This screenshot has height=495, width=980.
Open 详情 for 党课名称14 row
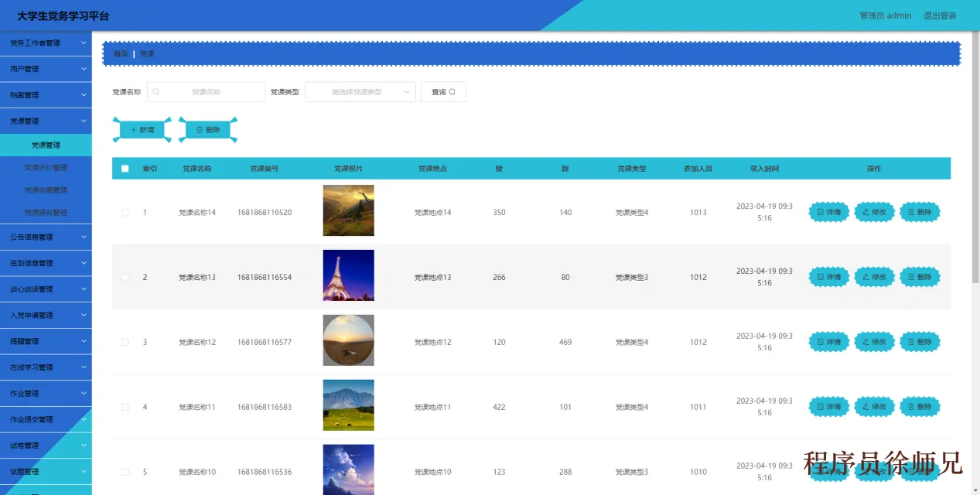tap(829, 212)
